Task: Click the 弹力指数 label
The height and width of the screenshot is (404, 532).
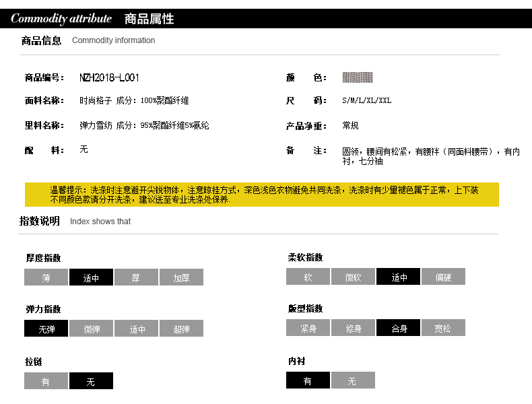Action: [43, 309]
